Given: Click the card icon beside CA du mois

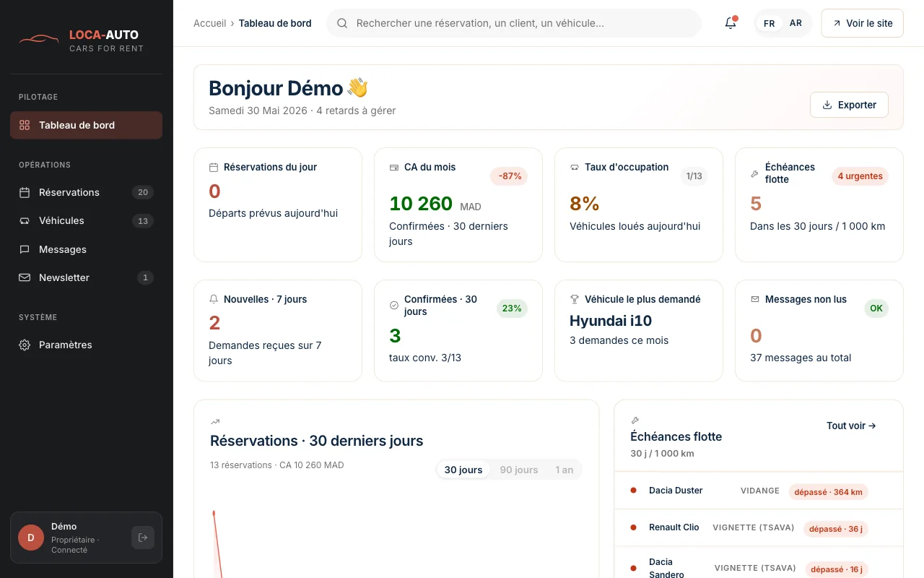Looking at the screenshot, I should point(394,167).
